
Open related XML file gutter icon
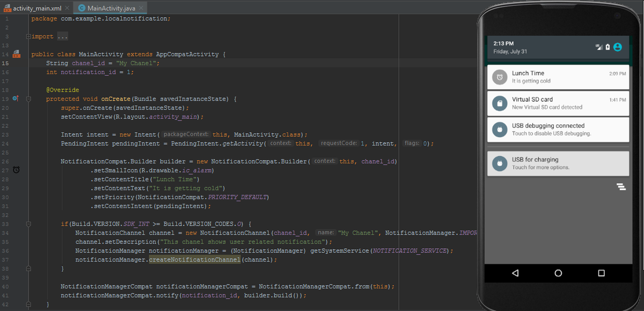tap(16, 54)
